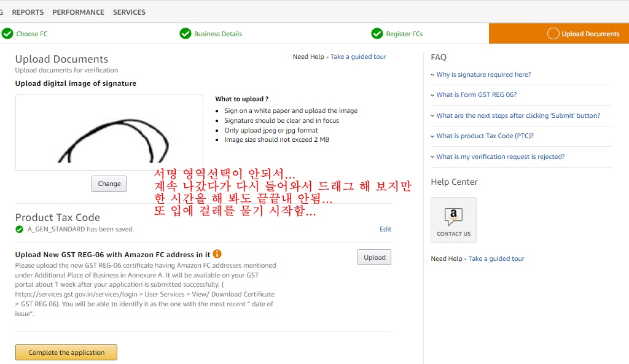
Task: Expand 'What is Form GST REG 06?' FAQ
Action: 477,95
